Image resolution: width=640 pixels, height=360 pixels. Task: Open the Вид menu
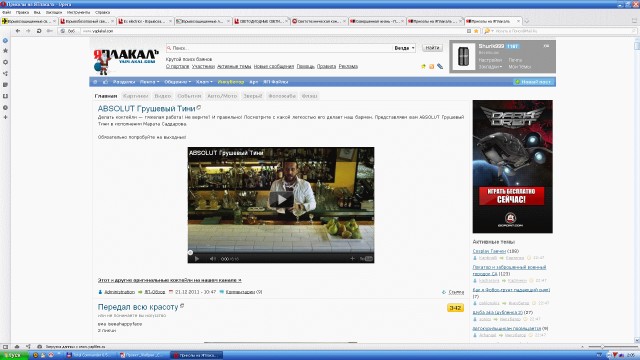pos(37,13)
